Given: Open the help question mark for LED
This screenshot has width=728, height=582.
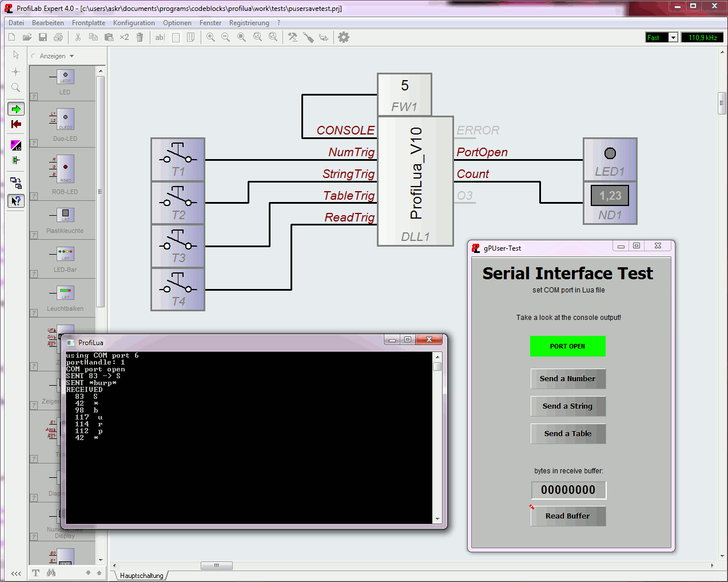Looking at the screenshot, I should (x=34, y=97).
